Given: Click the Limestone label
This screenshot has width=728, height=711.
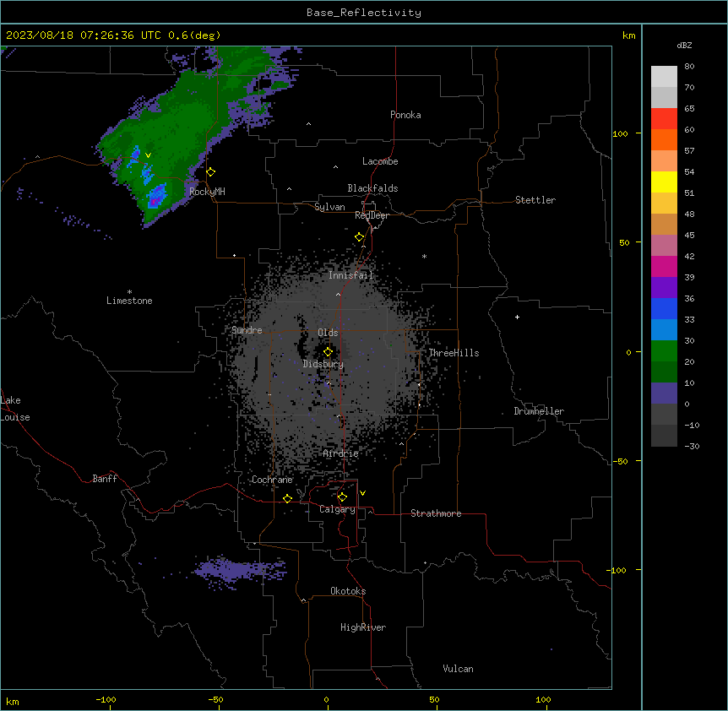Looking at the screenshot, I should [129, 301].
